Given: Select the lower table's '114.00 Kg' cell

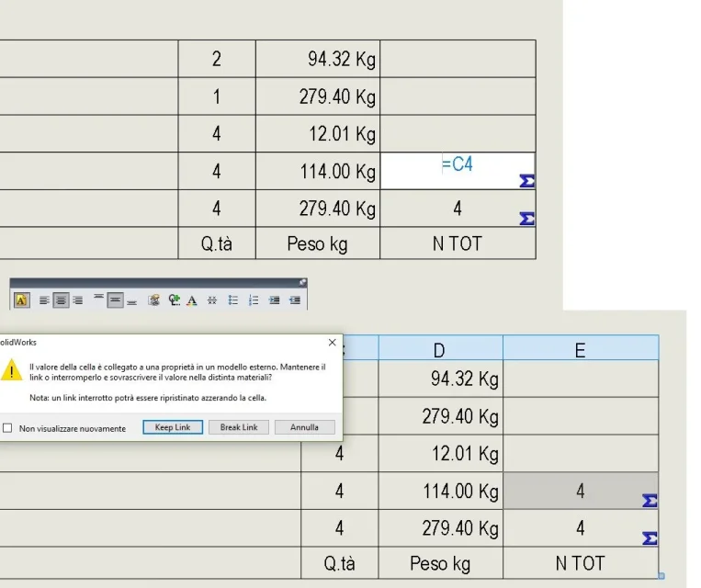Looking at the screenshot, I should coord(440,491).
